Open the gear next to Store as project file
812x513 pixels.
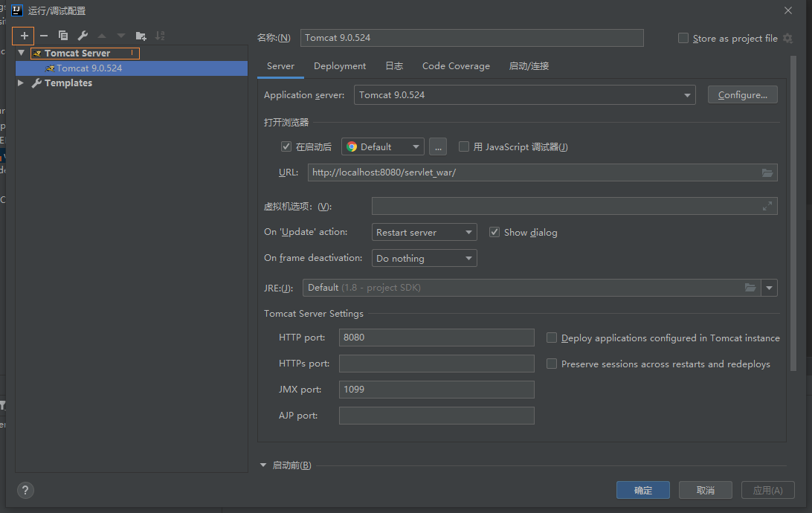tap(787, 39)
